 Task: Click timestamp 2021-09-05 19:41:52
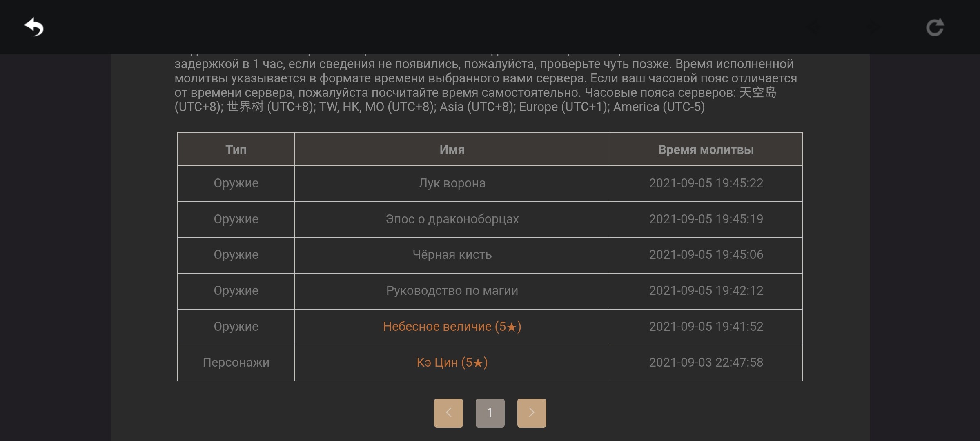(x=706, y=327)
